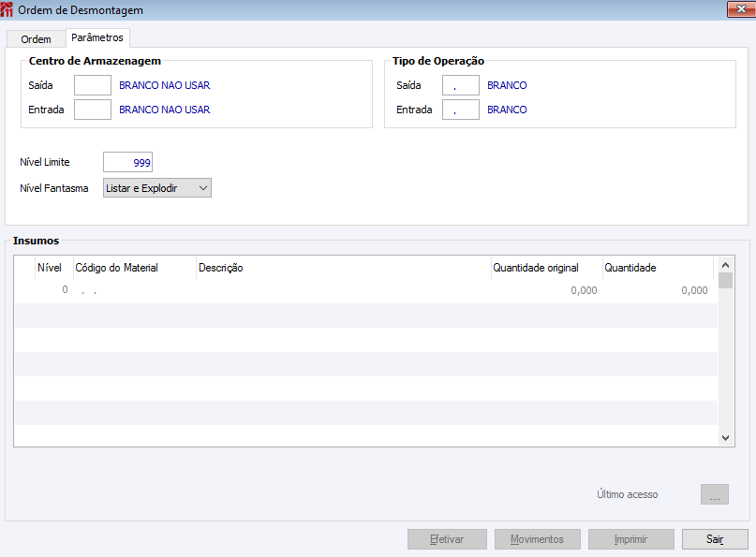Switch to the Ordem tab

pos(36,39)
